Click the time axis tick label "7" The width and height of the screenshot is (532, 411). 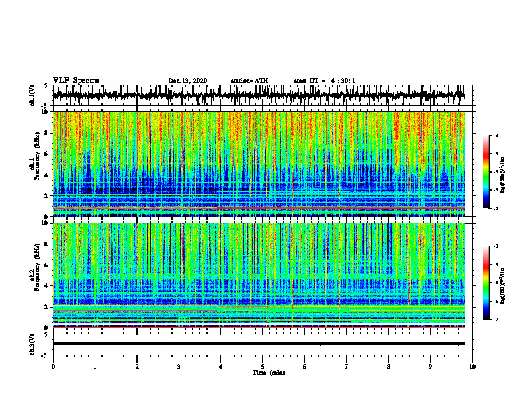[347, 367]
